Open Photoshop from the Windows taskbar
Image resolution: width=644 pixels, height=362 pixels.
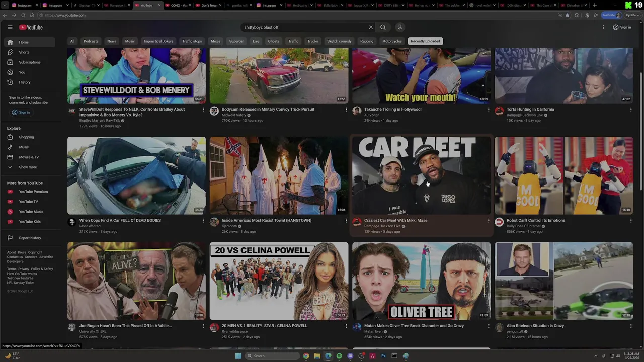[383, 356]
